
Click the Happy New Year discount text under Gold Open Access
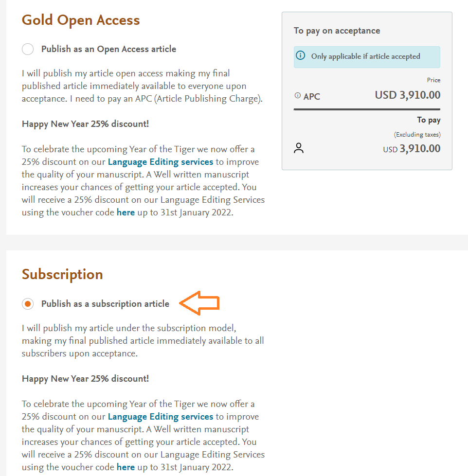tap(85, 124)
